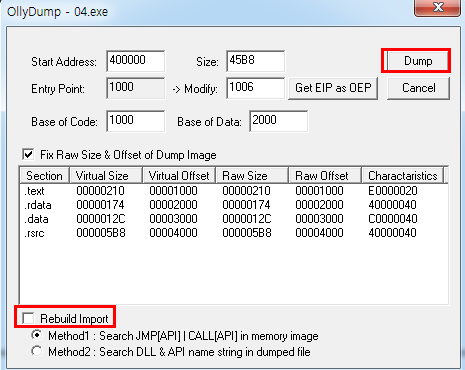Image resolution: width=465 pixels, height=370 pixels.
Task: Click the Section column header
Action: click(x=45, y=176)
